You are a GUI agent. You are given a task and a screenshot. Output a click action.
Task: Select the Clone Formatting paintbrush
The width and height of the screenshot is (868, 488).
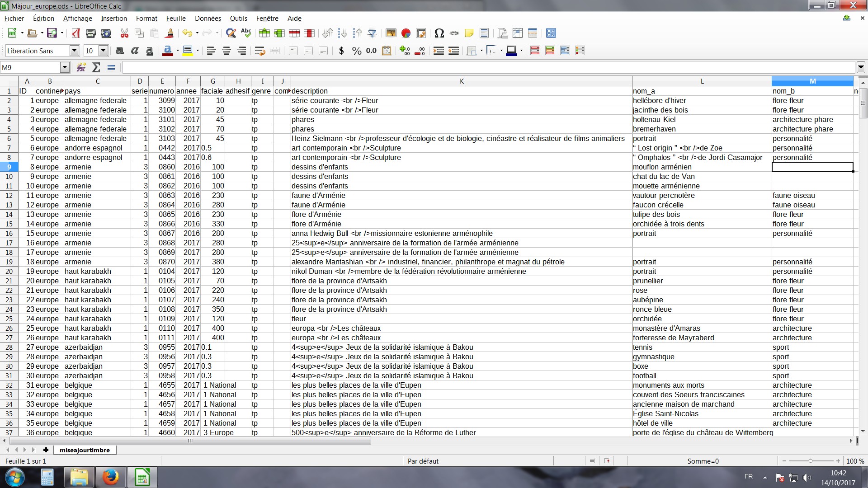170,33
